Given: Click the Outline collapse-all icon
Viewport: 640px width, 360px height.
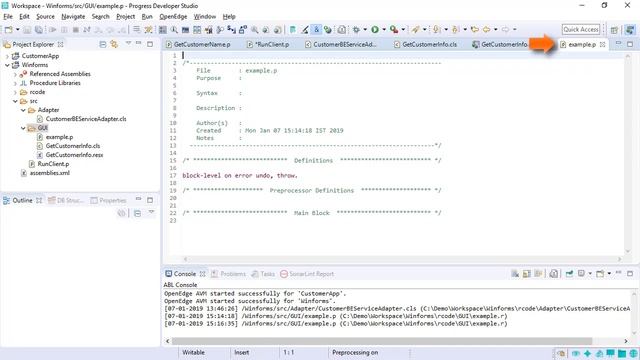Looking at the screenshot, I should 137,213.
